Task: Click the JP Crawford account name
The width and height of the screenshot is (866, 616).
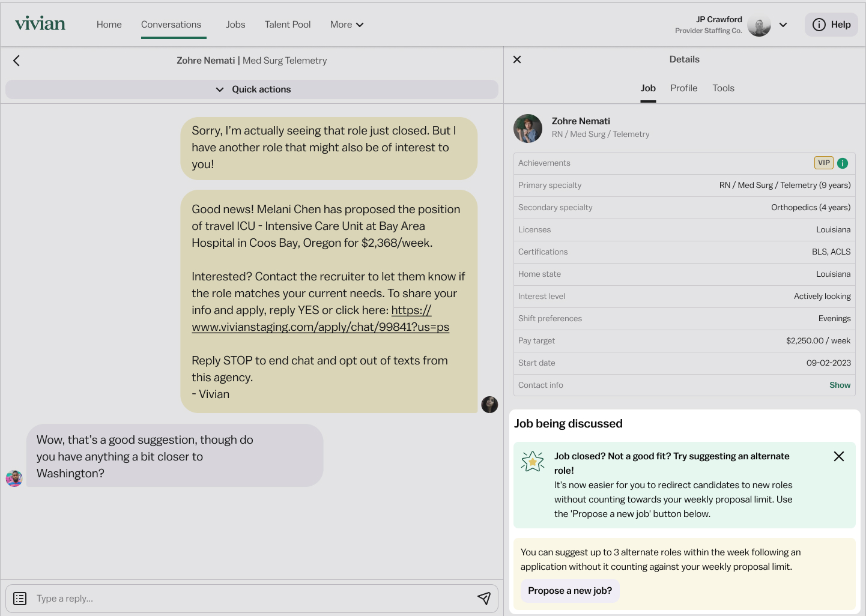Action: (719, 20)
